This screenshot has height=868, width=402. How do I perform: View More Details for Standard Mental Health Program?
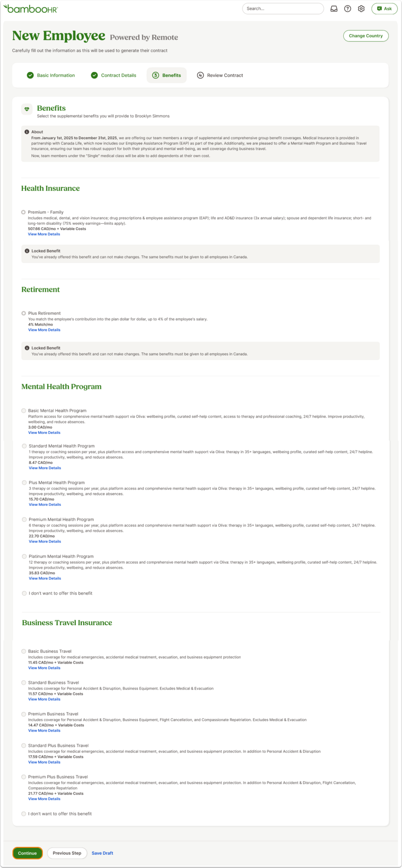(x=45, y=468)
